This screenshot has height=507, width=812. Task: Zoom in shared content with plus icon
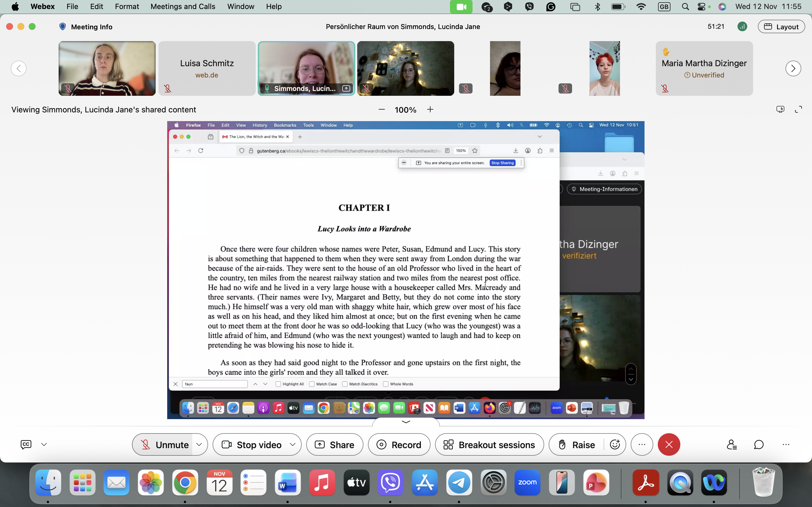point(430,110)
